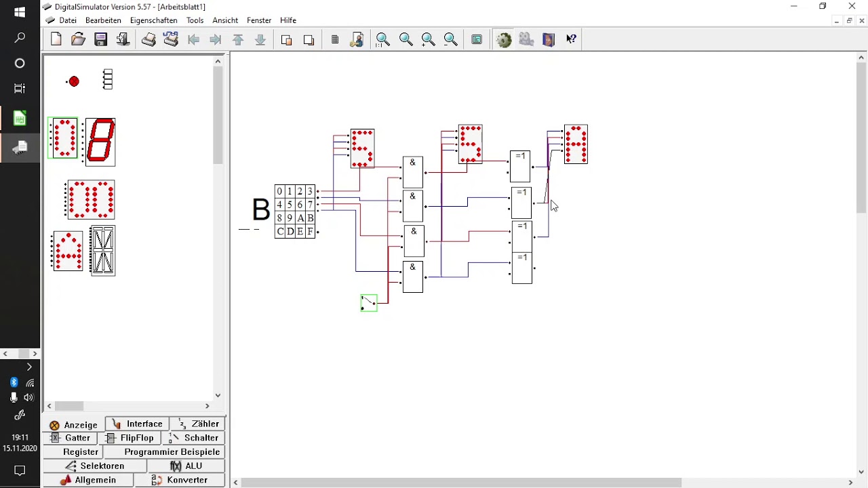The height and width of the screenshot is (488, 868).
Task: Switch to the Gatter component tab
Action: point(71,438)
